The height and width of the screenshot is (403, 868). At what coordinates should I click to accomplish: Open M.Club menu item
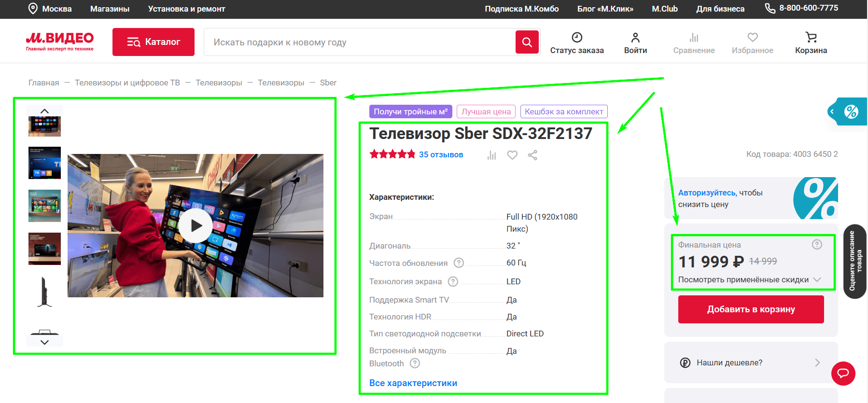click(x=665, y=9)
